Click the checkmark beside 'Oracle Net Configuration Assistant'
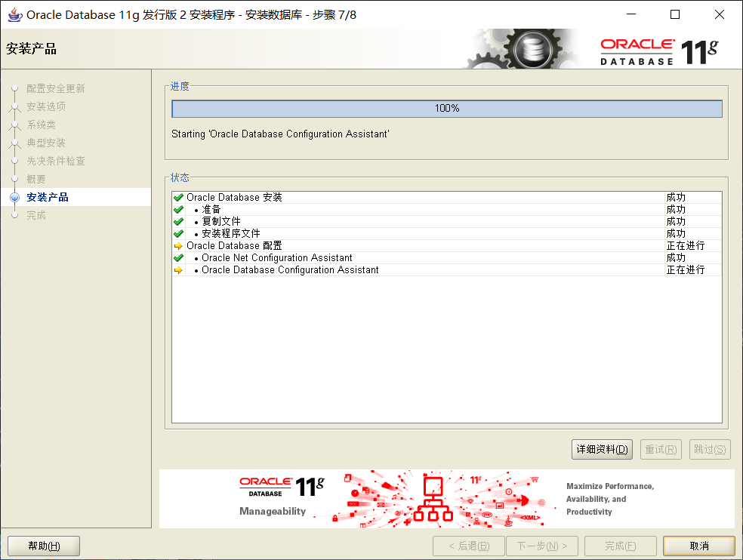Image resolution: width=743 pixels, height=560 pixels. click(x=178, y=257)
